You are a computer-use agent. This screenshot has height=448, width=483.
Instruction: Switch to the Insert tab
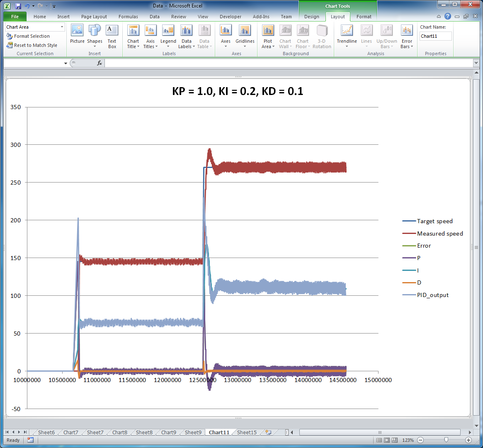pos(63,17)
